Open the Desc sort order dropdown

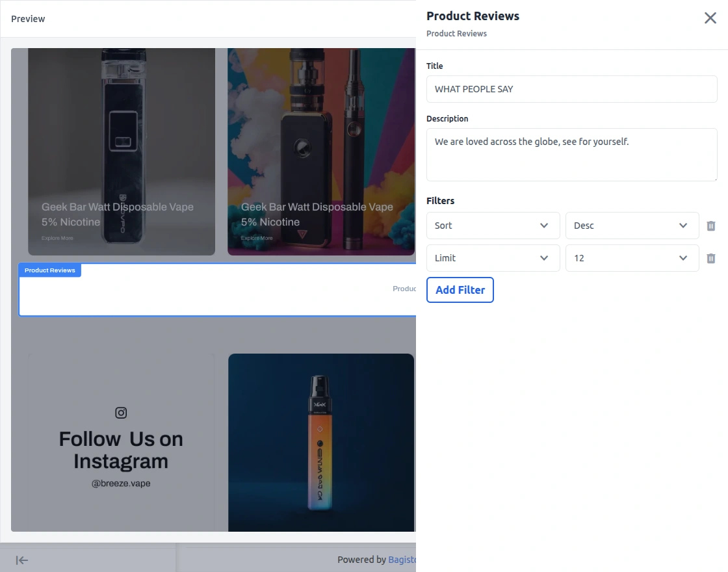(632, 226)
